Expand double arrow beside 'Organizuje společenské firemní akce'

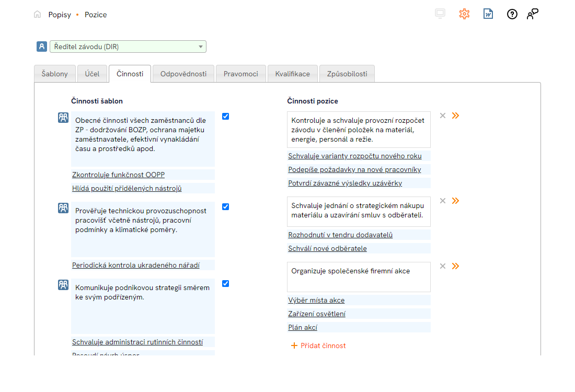coord(455,266)
